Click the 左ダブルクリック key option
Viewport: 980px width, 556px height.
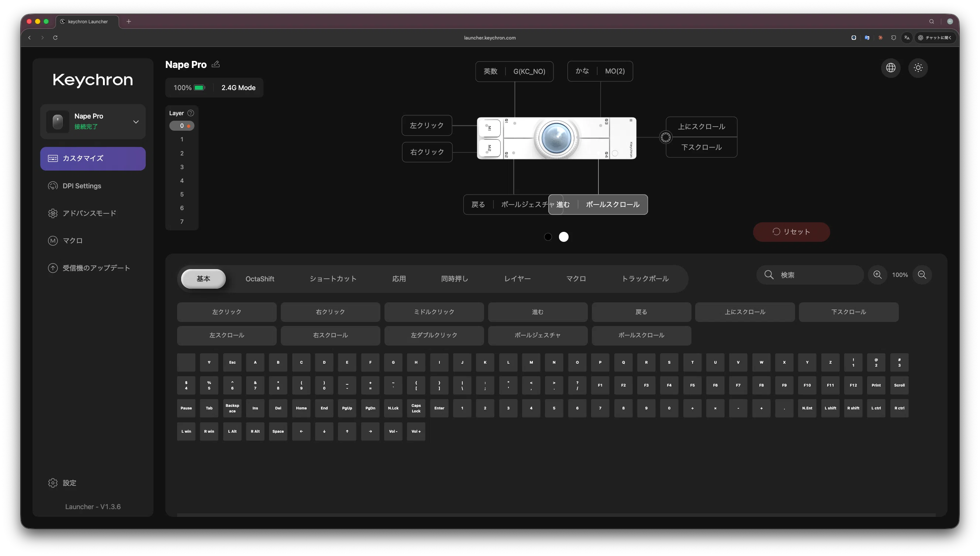(x=434, y=335)
